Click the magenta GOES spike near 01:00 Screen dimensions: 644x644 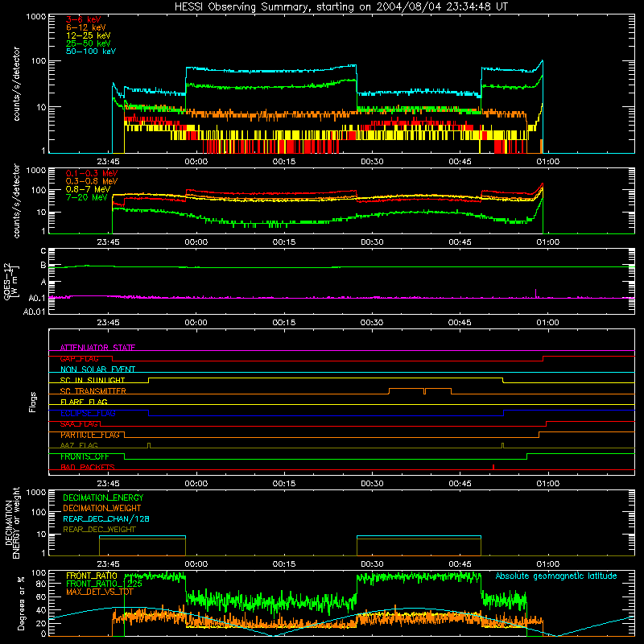[535, 293]
